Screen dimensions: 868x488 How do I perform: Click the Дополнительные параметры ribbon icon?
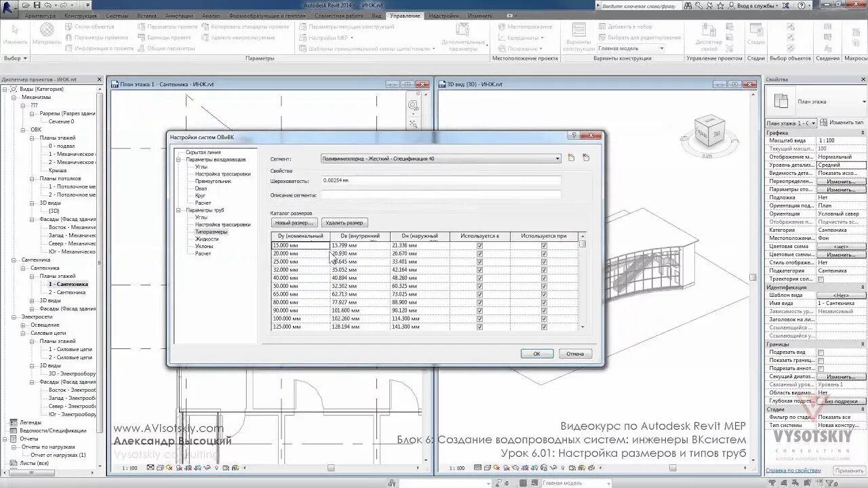(x=463, y=37)
